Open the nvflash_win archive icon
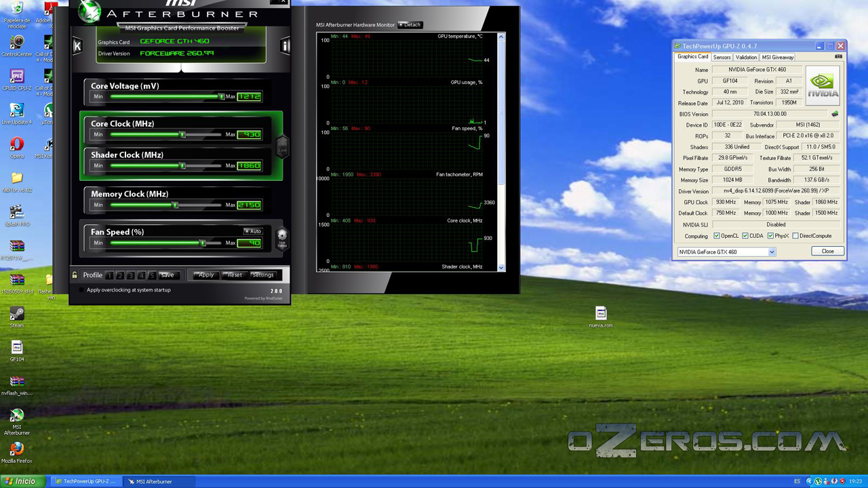 pos(17,386)
